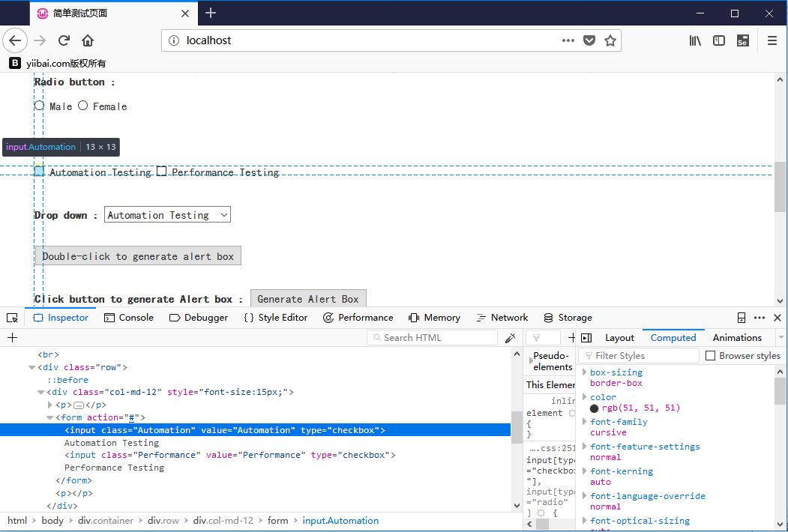Collapse the form action node
788x532 pixels.
click(x=50, y=417)
